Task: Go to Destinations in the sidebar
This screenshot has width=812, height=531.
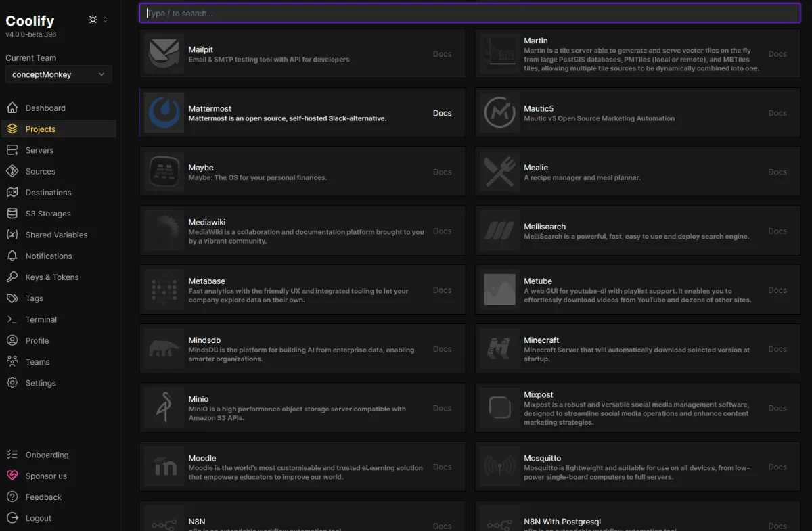Action: pos(59,193)
